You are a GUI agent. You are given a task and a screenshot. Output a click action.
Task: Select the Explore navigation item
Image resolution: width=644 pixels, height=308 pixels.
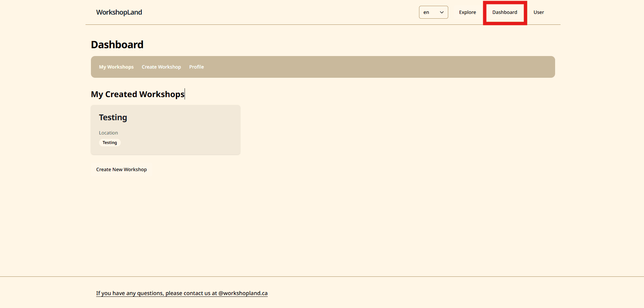pos(467,12)
